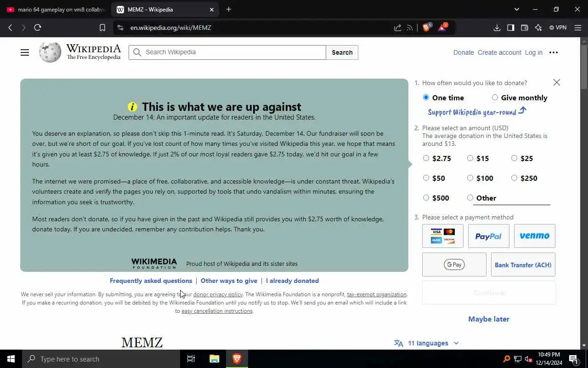View site information icon in the address bar
Viewport: 588px width, 368px height.
(120, 28)
